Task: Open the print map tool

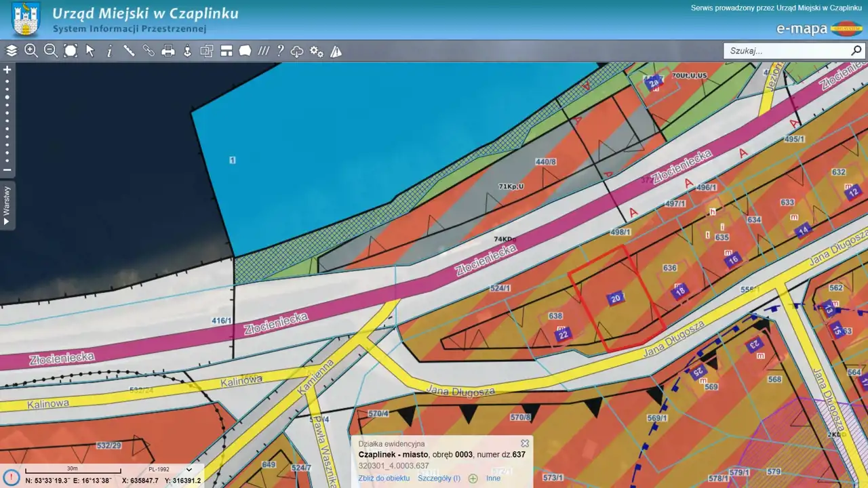Action: tap(168, 51)
